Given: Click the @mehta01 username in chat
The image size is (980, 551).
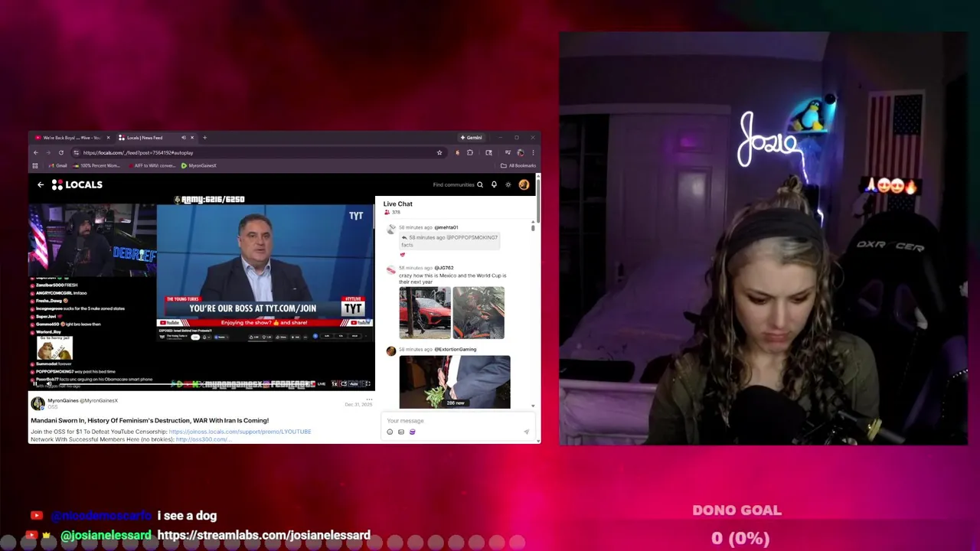Looking at the screenshot, I should coord(446,227).
